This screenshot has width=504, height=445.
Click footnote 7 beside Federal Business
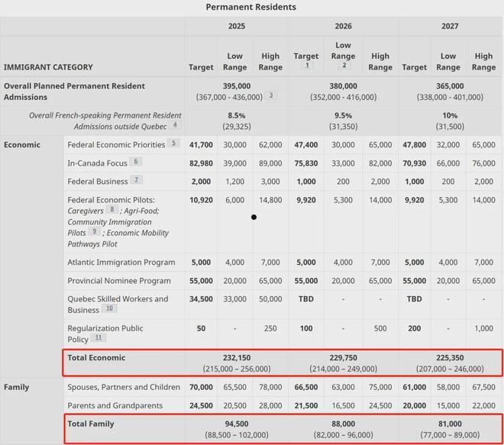[x=136, y=180]
